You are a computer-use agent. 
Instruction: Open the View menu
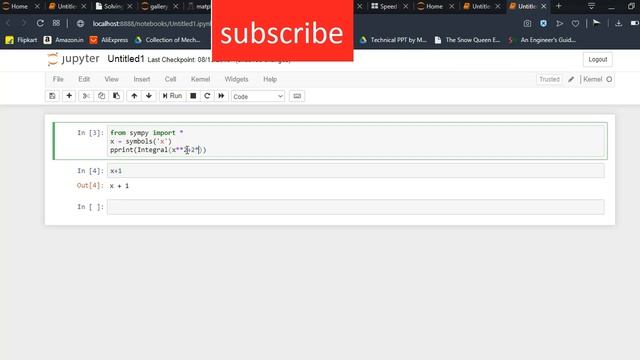click(111, 79)
